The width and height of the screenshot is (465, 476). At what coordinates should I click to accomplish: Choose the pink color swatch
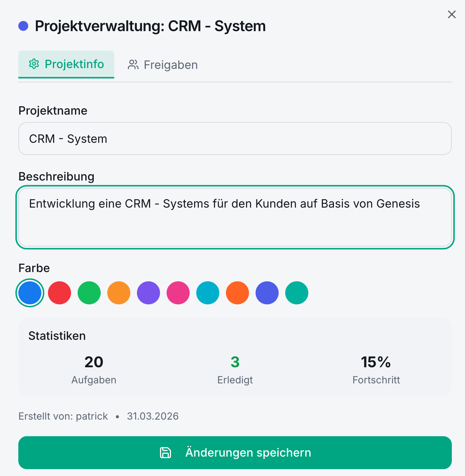pyautogui.click(x=178, y=293)
